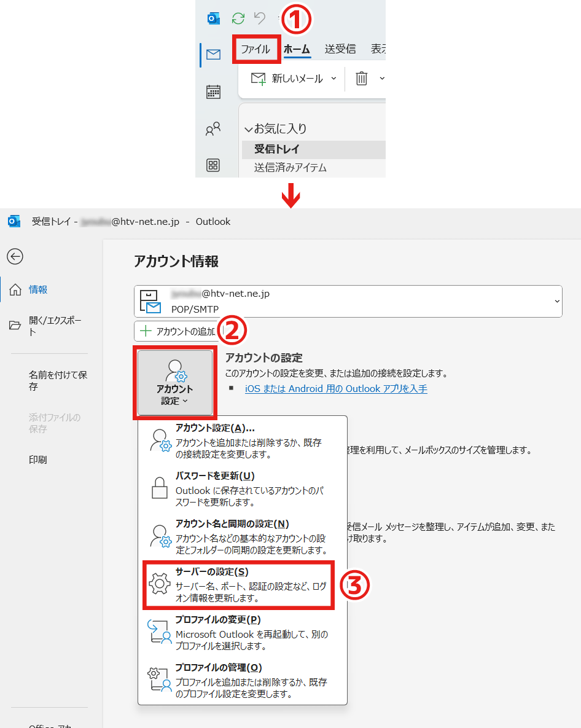Screen dimensions: 581x728
Task: Click the undo arrow icon
Action: tap(260, 18)
